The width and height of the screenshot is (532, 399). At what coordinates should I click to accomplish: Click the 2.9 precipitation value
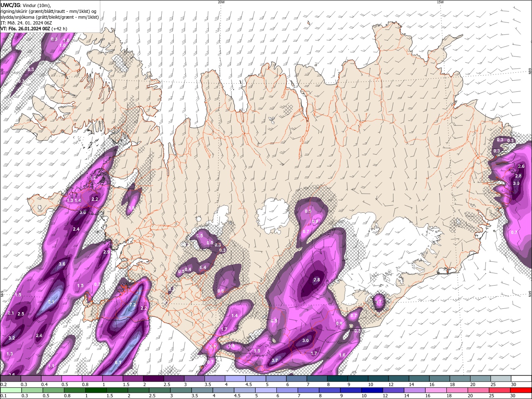pyautogui.click(x=106, y=252)
